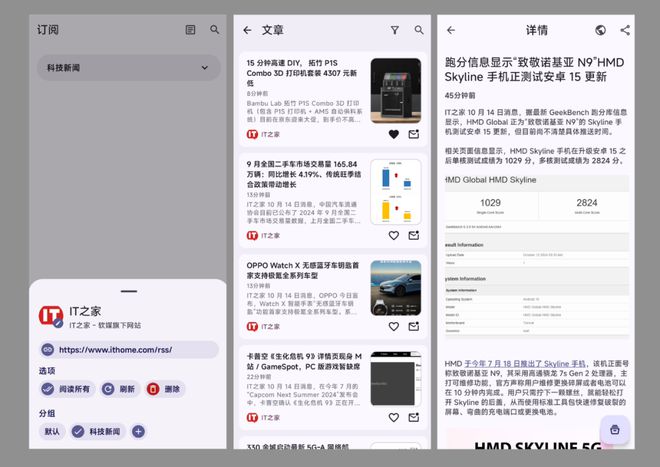Viewport: 660px width, 467px height.
Task: Tap the floating action button on 详情
Action: coord(615,430)
